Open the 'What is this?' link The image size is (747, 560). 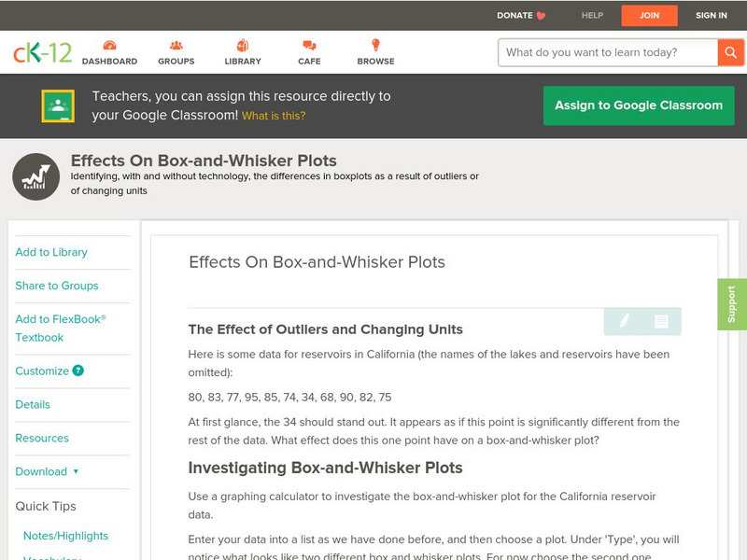tap(274, 116)
